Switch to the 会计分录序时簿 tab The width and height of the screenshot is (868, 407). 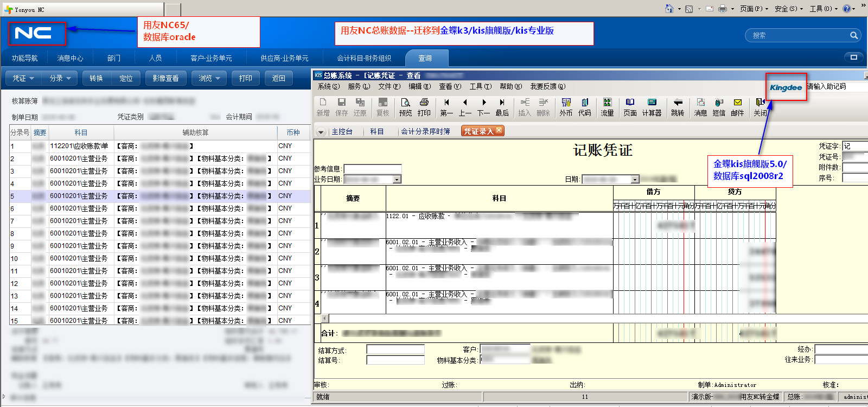point(425,131)
